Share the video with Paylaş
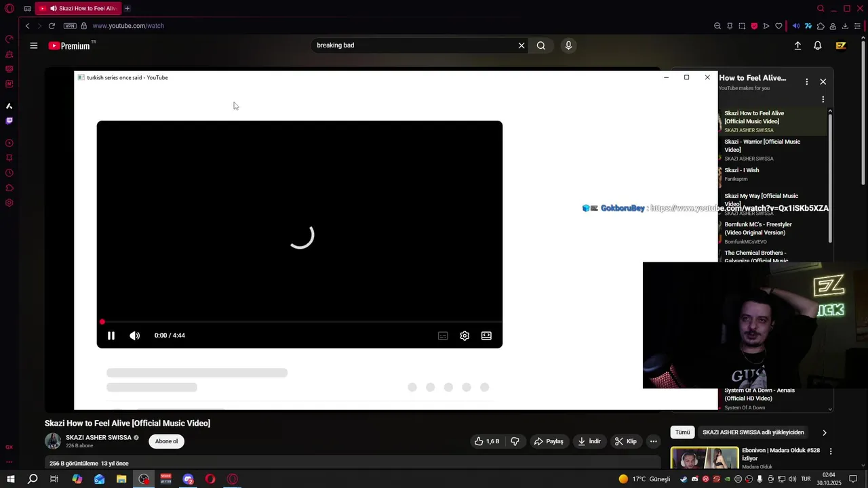 [x=549, y=441]
